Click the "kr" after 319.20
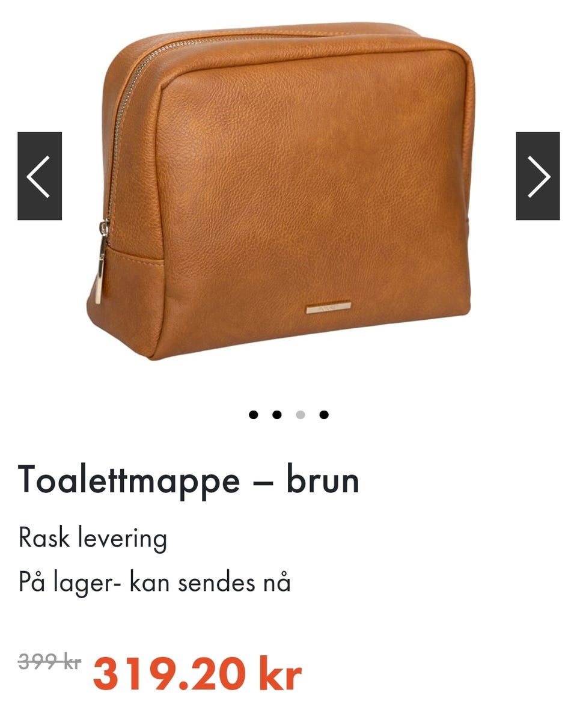Screen dimensions: 577x728 [280, 674]
